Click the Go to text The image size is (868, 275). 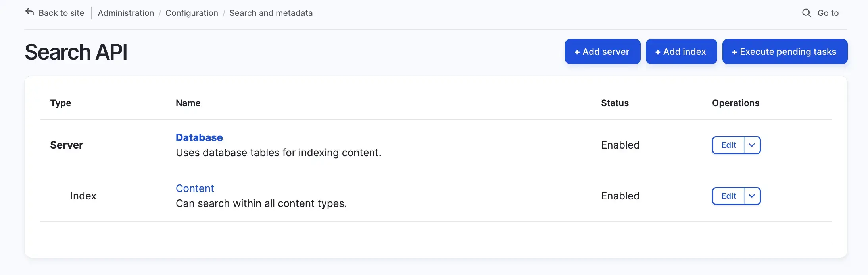(828, 13)
